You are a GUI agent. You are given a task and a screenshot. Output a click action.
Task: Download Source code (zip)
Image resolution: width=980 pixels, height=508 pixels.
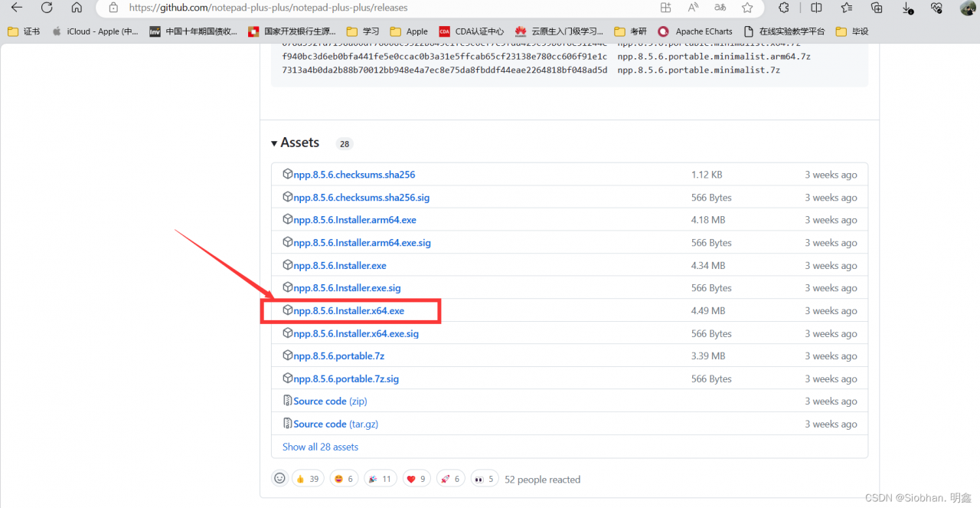[x=331, y=401]
